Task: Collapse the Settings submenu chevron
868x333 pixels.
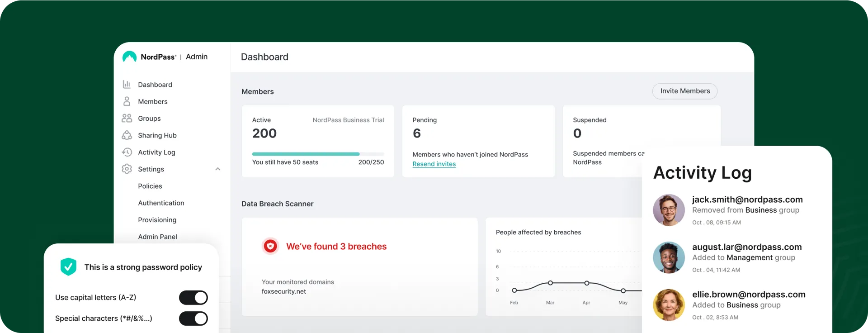Action: [x=218, y=169]
